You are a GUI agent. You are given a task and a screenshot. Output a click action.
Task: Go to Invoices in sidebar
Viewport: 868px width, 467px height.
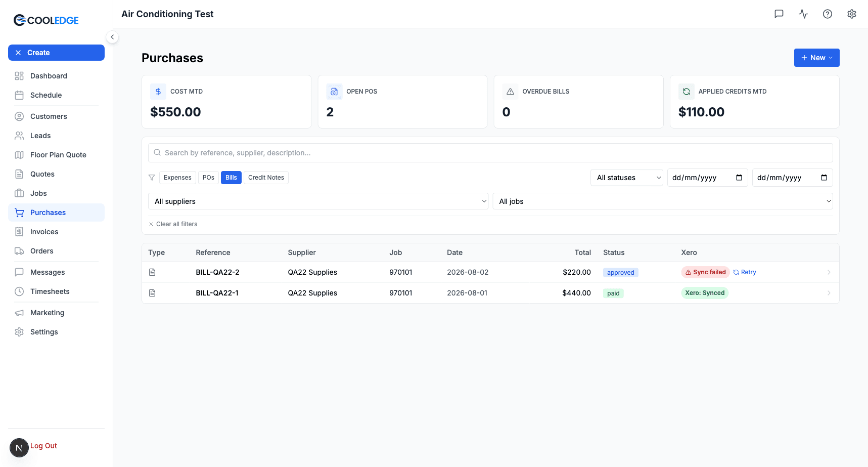(56, 232)
